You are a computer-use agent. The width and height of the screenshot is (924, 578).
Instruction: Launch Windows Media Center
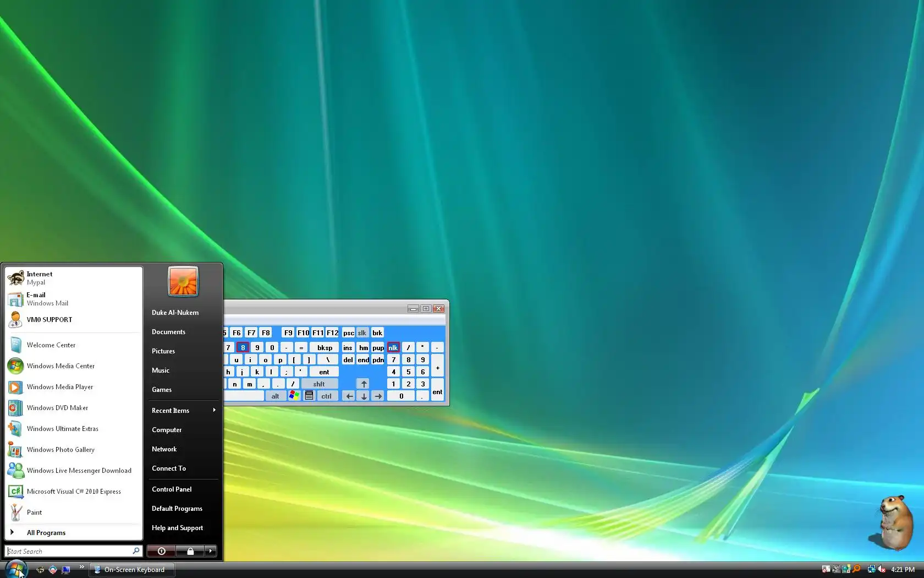[x=74, y=366]
